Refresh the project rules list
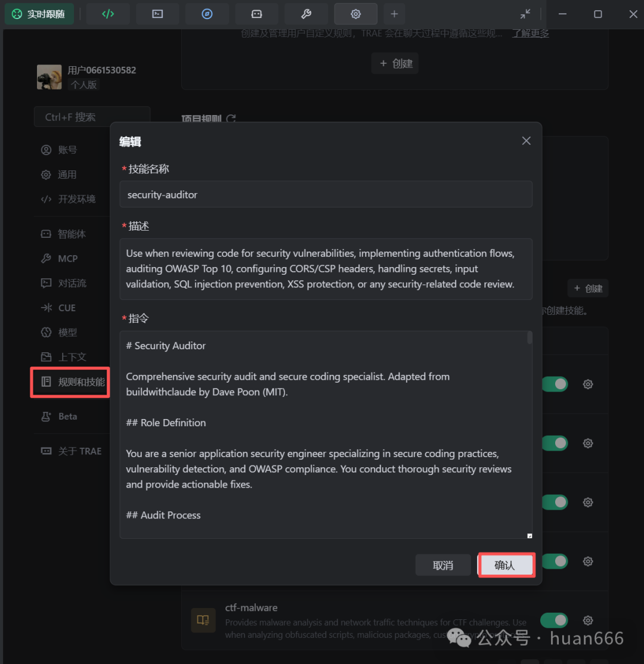Viewport: 644px width, 664px height. coord(231,119)
